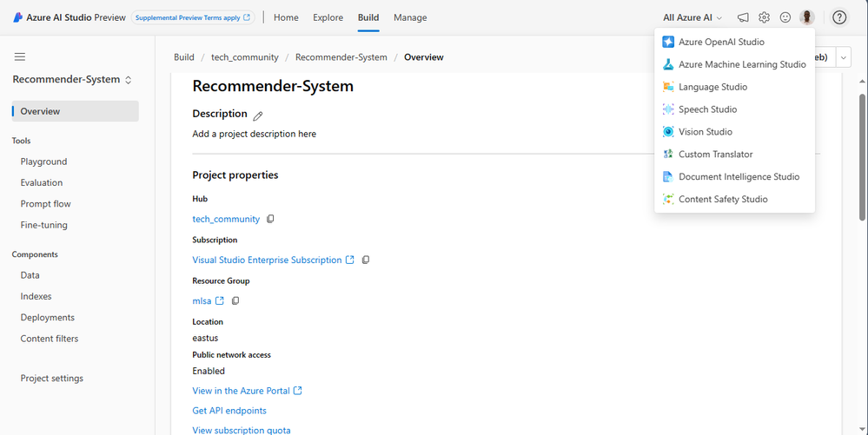This screenshot has width=868, height=435.
Task: Choose Content Safety Studio from list
Action: click(x=734, y=199)
